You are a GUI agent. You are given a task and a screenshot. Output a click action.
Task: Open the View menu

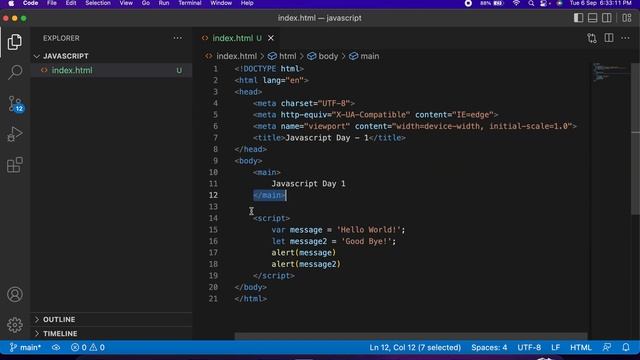126,3
